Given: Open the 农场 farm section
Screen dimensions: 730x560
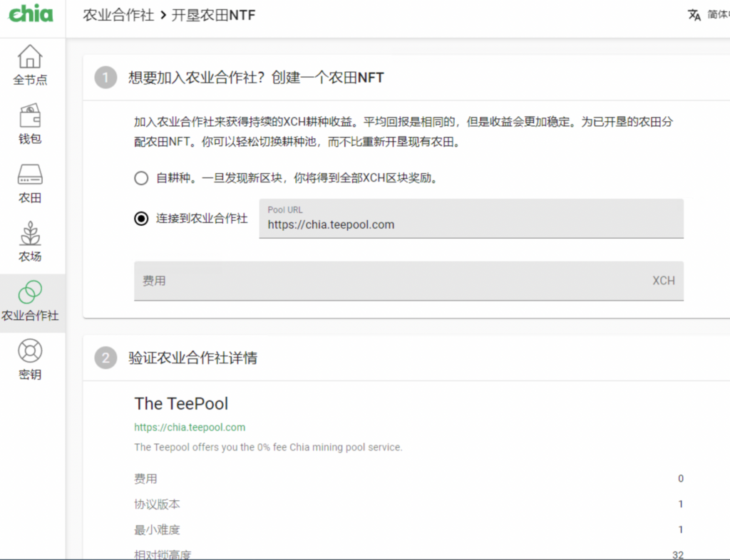Looking at the screenshot, I should click(30, 242).
